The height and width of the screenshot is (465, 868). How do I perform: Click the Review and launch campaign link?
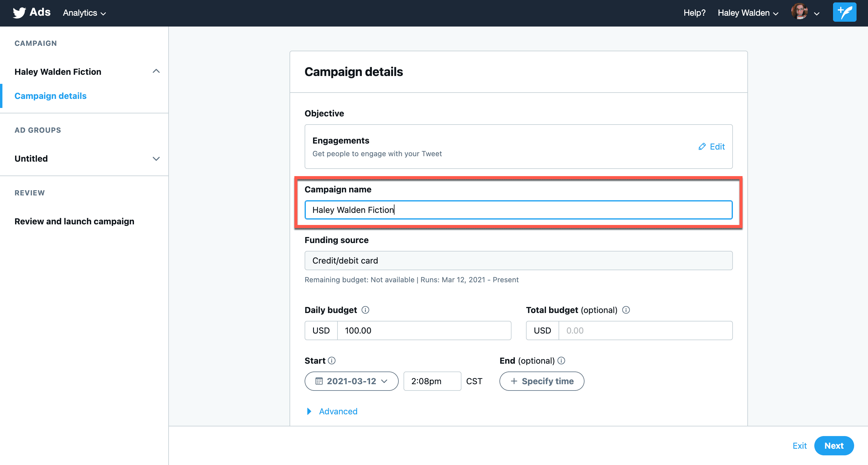click(74, 221)
